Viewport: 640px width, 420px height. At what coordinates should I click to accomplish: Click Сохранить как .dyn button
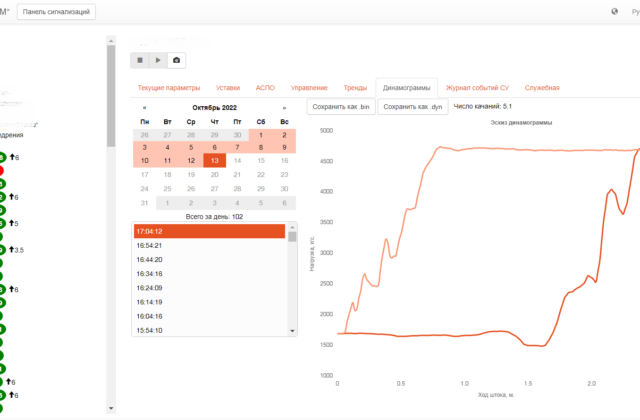pyautogui.click(x=413, y=107)
